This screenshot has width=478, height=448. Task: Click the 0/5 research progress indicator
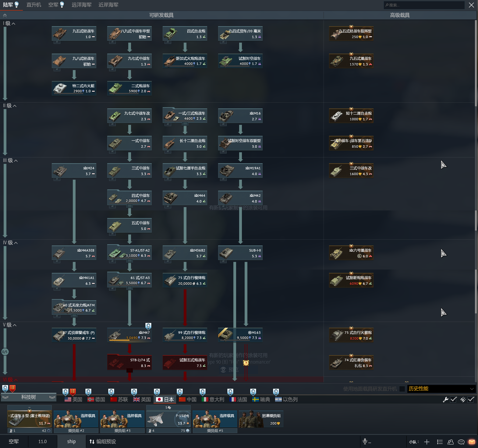(x=5, y=352)
